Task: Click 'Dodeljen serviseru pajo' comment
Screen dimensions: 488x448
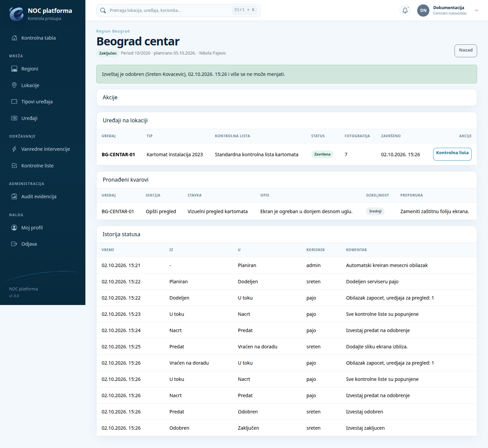Action: (x=372, y=282)
